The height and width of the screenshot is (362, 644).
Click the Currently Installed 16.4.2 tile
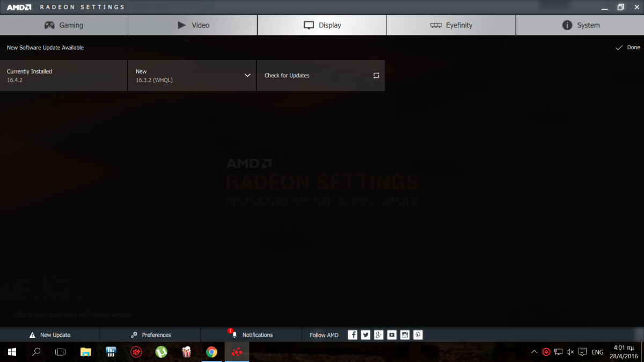63,76
